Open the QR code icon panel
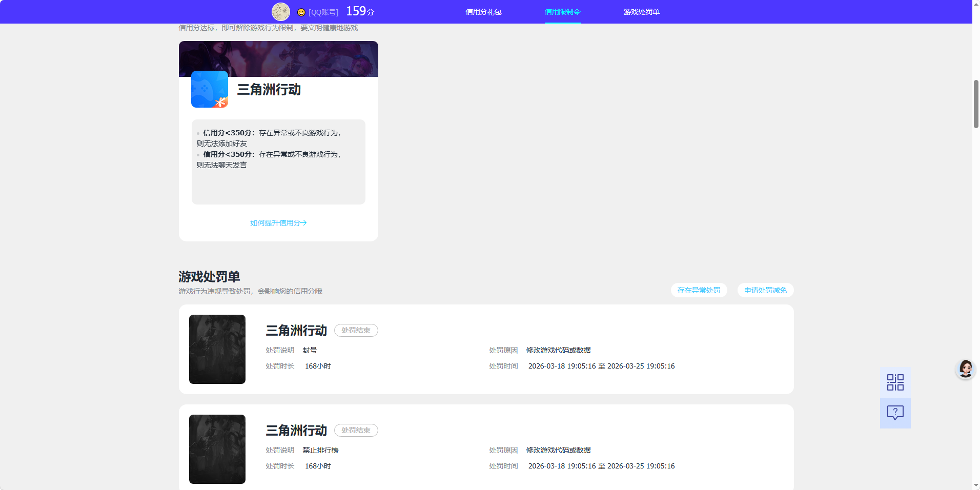Image resolution: width=980 pixels, height=490 pixels. tap(895, 382)
